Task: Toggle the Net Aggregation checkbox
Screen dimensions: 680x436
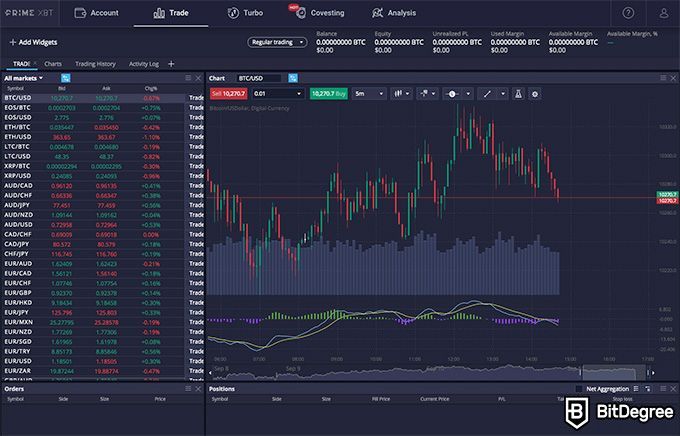Action: coord(579,389)
